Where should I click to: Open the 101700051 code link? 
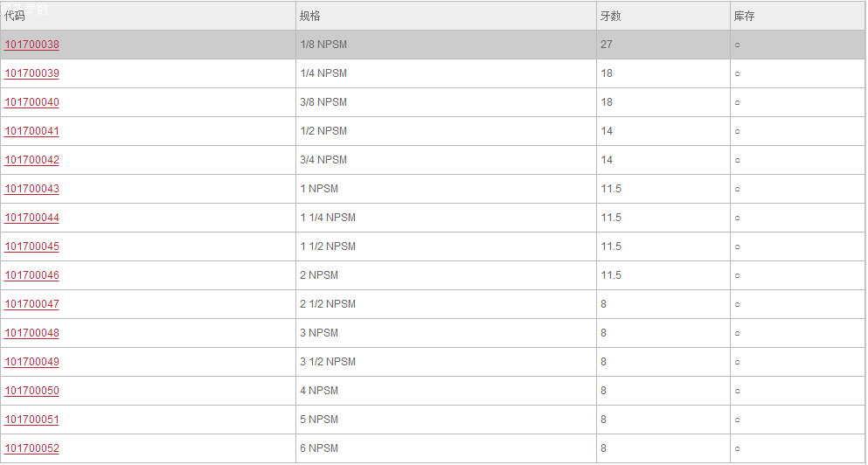pos(32,420)
